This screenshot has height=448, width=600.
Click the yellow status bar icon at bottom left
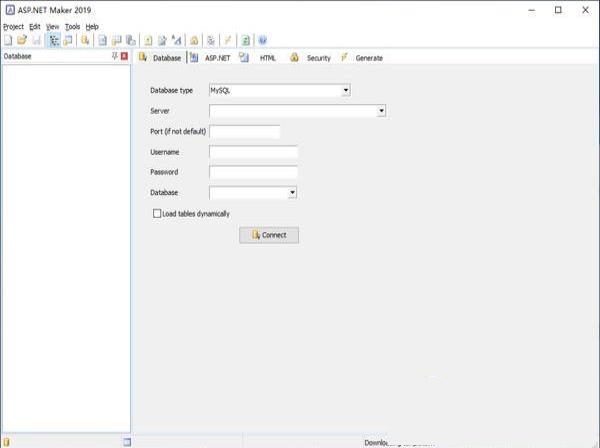pyautogui.click(x=7, y=442)
